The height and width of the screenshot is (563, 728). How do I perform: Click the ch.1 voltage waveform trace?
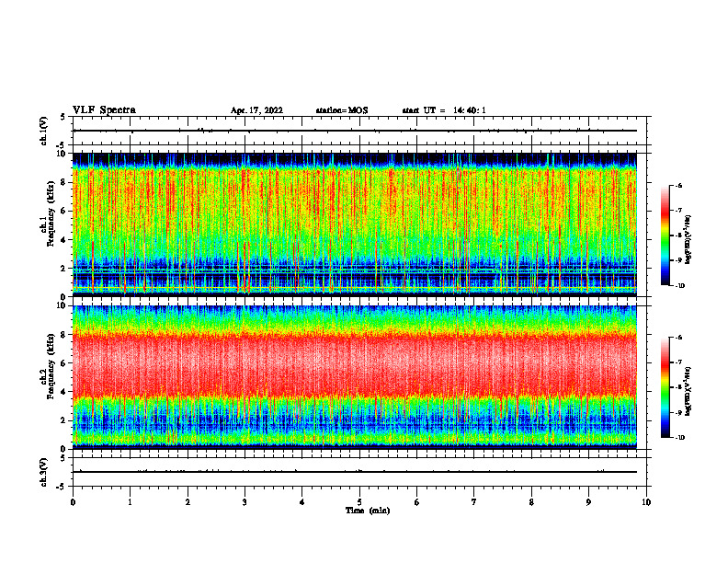click(355, 131)
